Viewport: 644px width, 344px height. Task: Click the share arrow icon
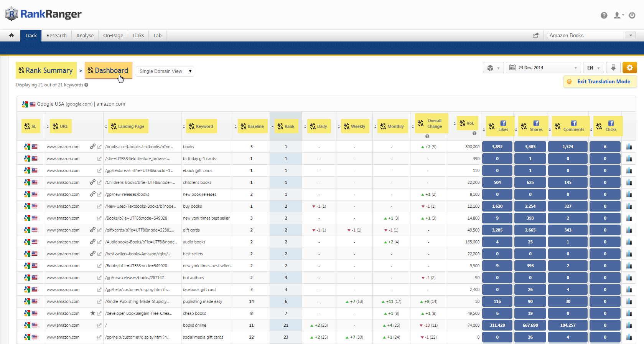[x=535, y=35]
